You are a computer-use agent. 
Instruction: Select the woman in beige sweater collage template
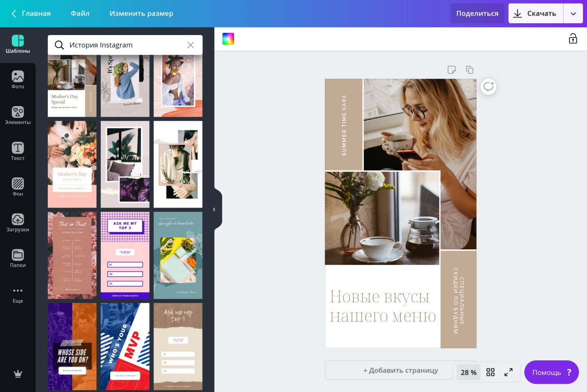click(178, 164)
